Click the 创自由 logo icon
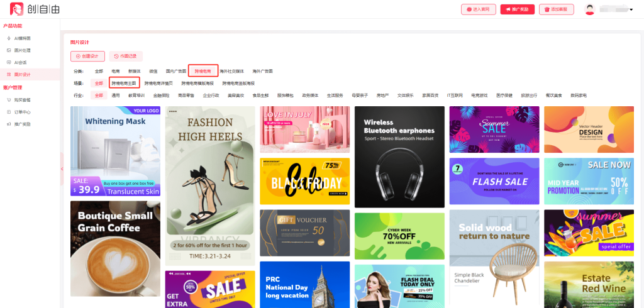 [17, 9]
